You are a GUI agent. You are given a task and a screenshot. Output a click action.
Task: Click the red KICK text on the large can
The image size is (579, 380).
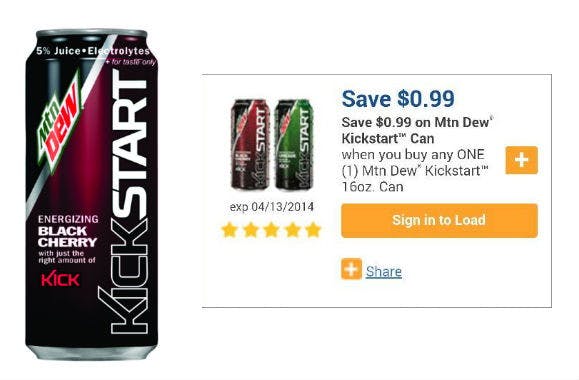click(60, 279)
